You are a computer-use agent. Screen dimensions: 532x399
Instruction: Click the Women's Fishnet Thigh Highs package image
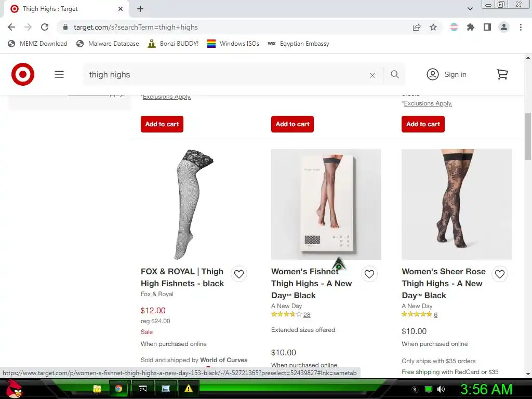[326, 204]
